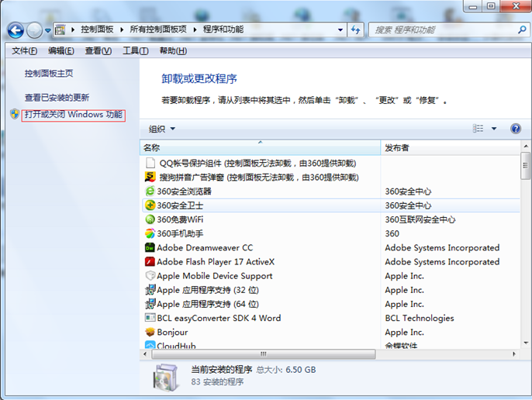This screenshot has height=400, width=532.
Task: Click BCL easyConverter SDK 4 Word icon
Action: click(x=150, y=318)
